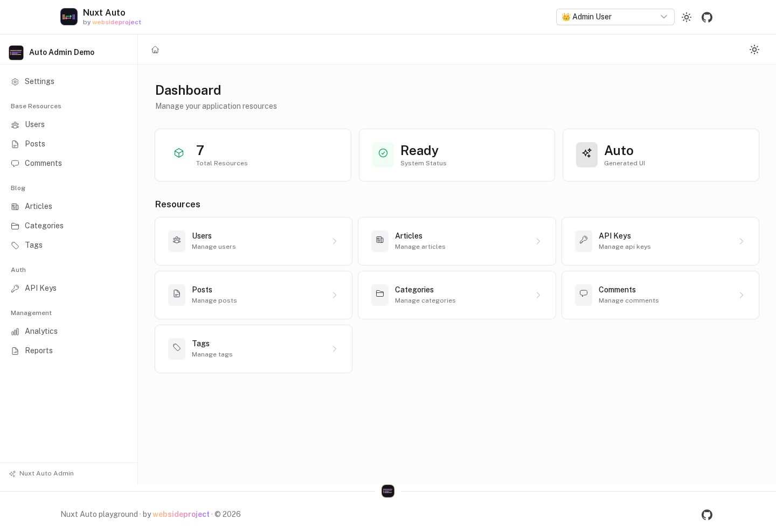The height and width of the screenshot is (532, 776).
Task: Click the Settings gear icon in sidebar
Action: (15, 82)
